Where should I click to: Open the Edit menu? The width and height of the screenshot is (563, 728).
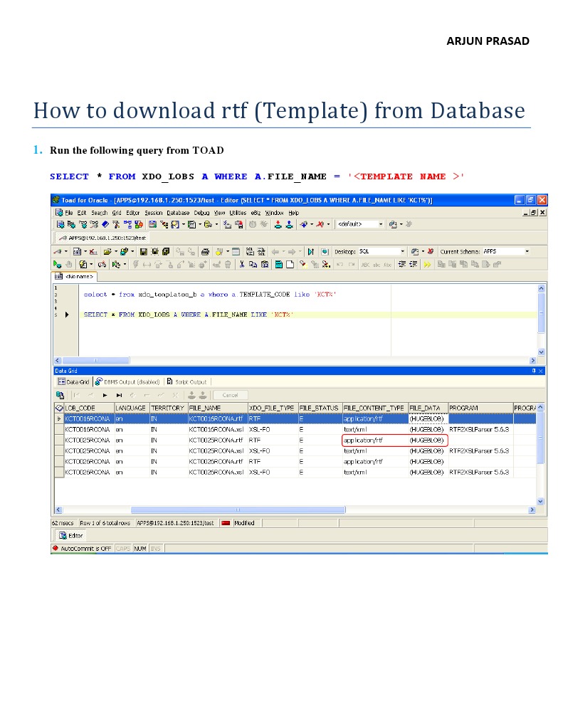82,213
